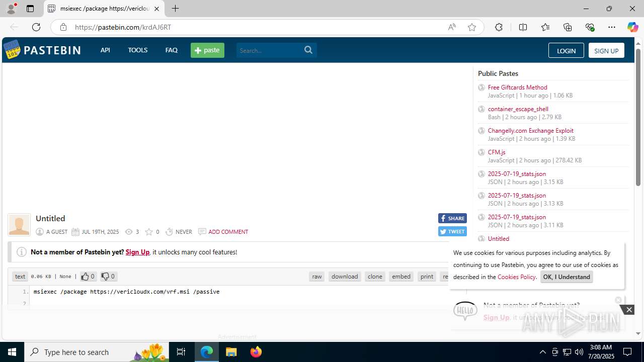
Task: Close the Pastebin browser tab
Action: coord(156,9)
